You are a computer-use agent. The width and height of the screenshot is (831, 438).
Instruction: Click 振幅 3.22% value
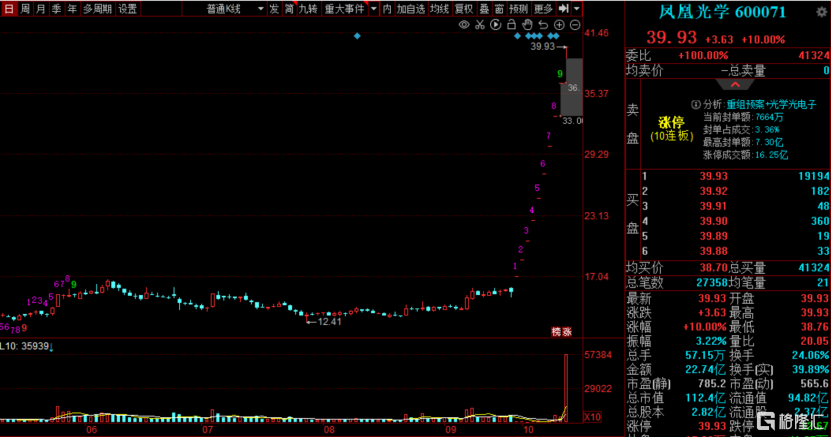point(711,341)
